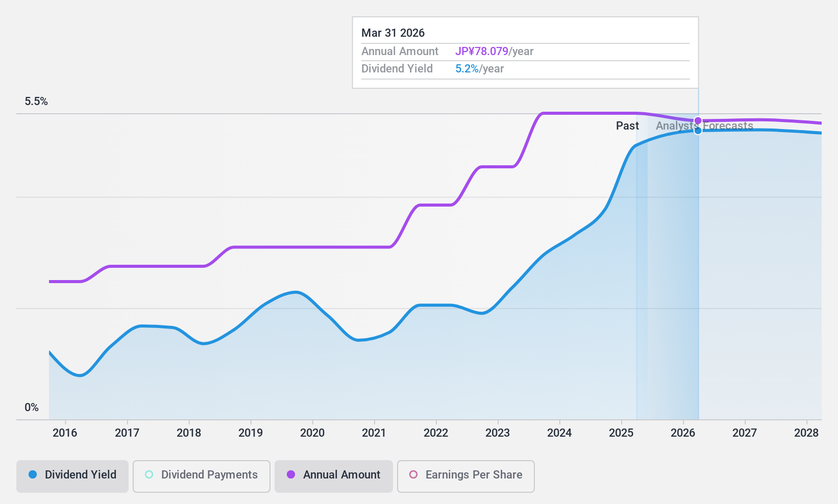This screenshot has height=504, width=838.
Task: Click the 5.5% y-axis label
Action: point(36,102)
